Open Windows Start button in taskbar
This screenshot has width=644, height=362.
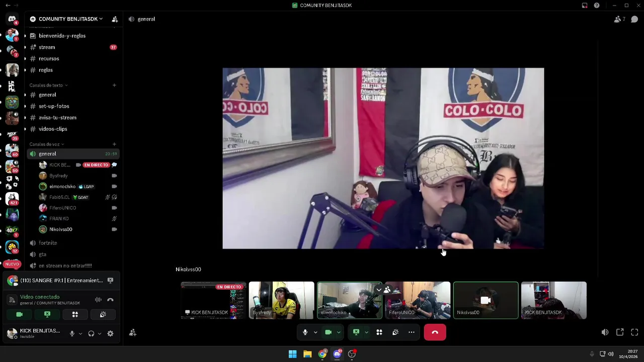(292, 354)
